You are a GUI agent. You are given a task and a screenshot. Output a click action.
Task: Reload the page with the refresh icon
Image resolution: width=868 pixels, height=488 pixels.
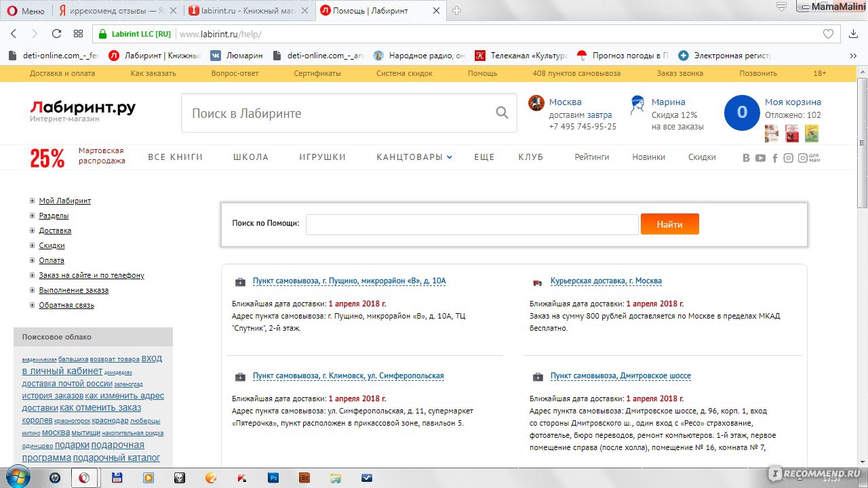tap(56, 34)
